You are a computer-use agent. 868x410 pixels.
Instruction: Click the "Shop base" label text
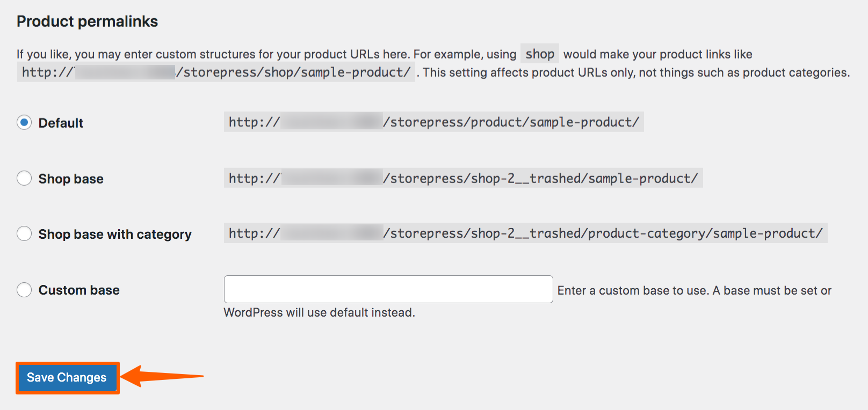point(71,179)
